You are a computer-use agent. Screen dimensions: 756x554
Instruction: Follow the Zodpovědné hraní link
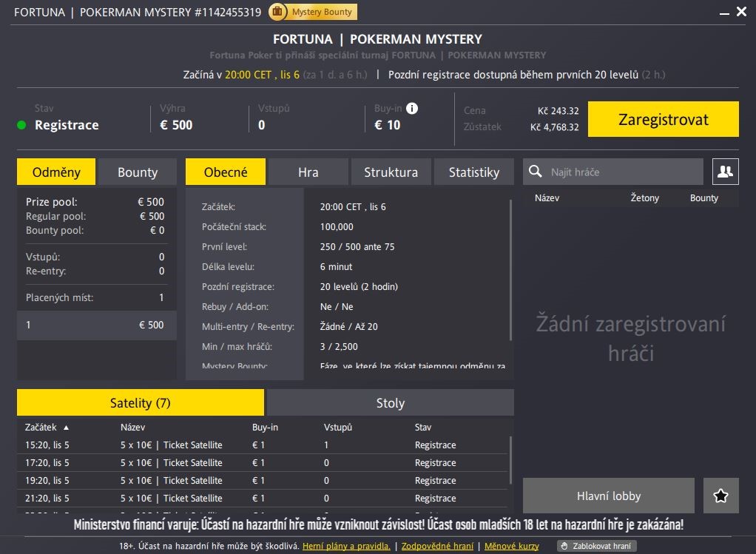(x=437, y=547)
